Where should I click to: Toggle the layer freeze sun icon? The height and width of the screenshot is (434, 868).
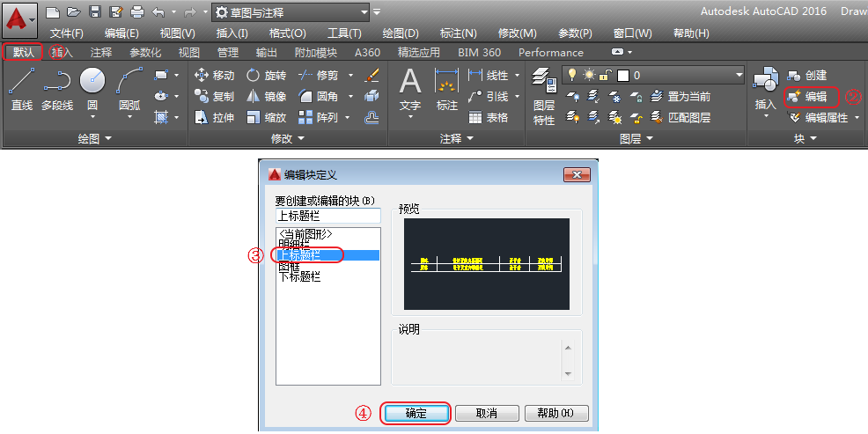pos(589,75)
